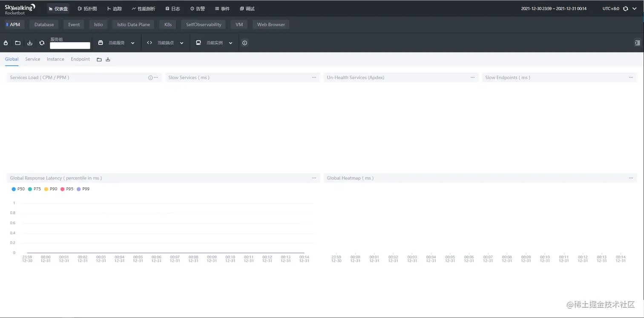Screen dimensions: 644x318
Task: Open the 事件 page
Action: pos(222,9)
